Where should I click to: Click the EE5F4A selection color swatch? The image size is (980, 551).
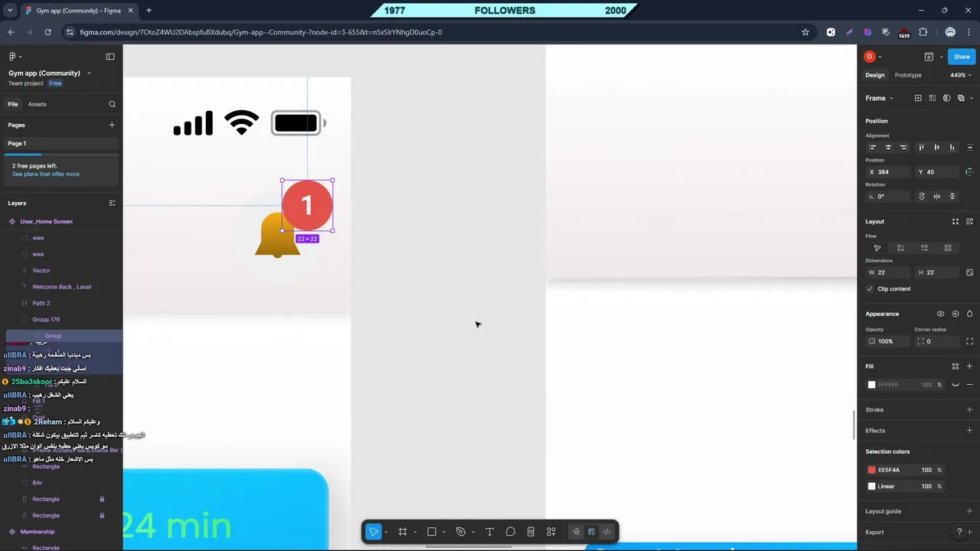tap(871, 470)
